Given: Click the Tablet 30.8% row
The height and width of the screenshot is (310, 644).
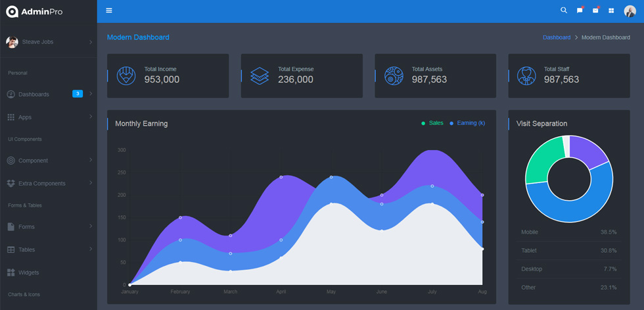Looking at the screenshot, I should click(x=569, y=250).
